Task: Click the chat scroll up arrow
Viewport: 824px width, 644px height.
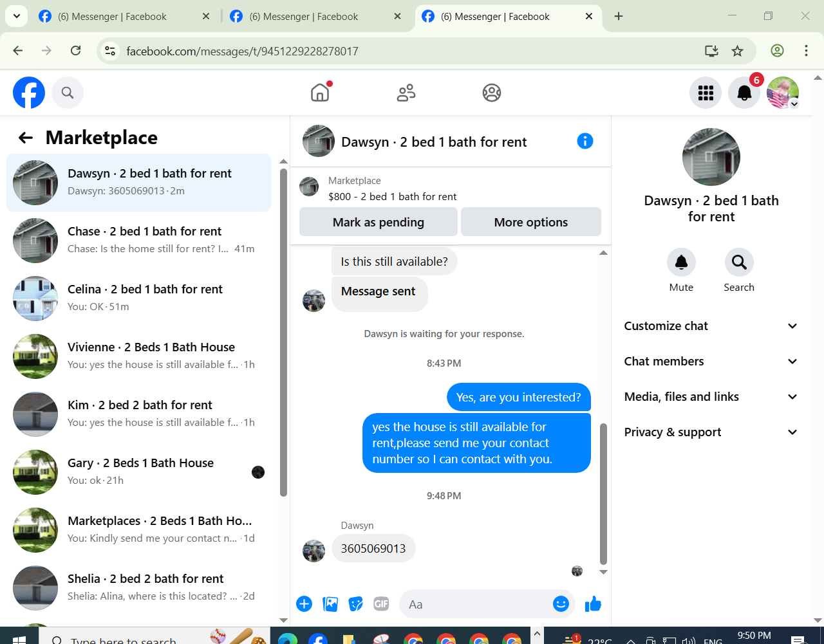Action: [603, 253]
